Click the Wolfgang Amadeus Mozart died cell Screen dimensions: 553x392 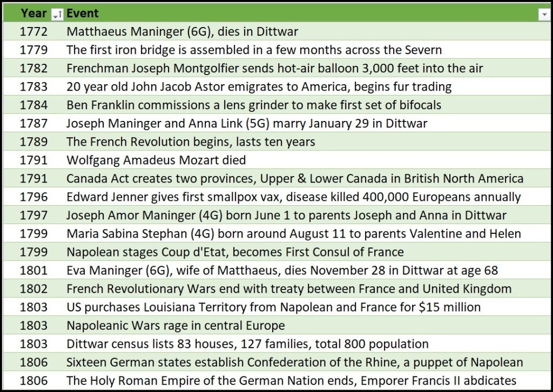[x=156, y=160]
